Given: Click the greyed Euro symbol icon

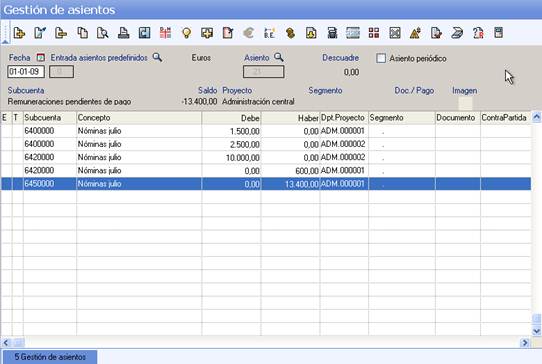Looking at the screenshot, I should [249, 33].
